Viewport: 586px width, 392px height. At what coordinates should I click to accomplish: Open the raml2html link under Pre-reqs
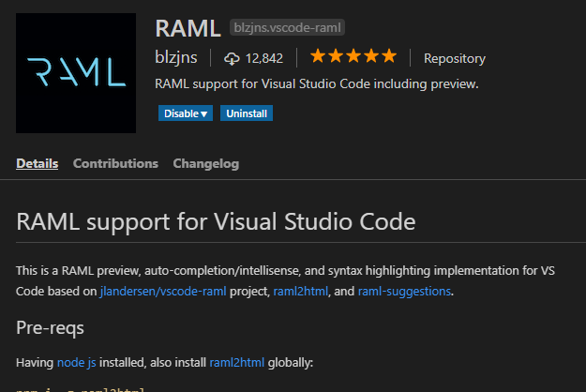(x=237, y=363)
